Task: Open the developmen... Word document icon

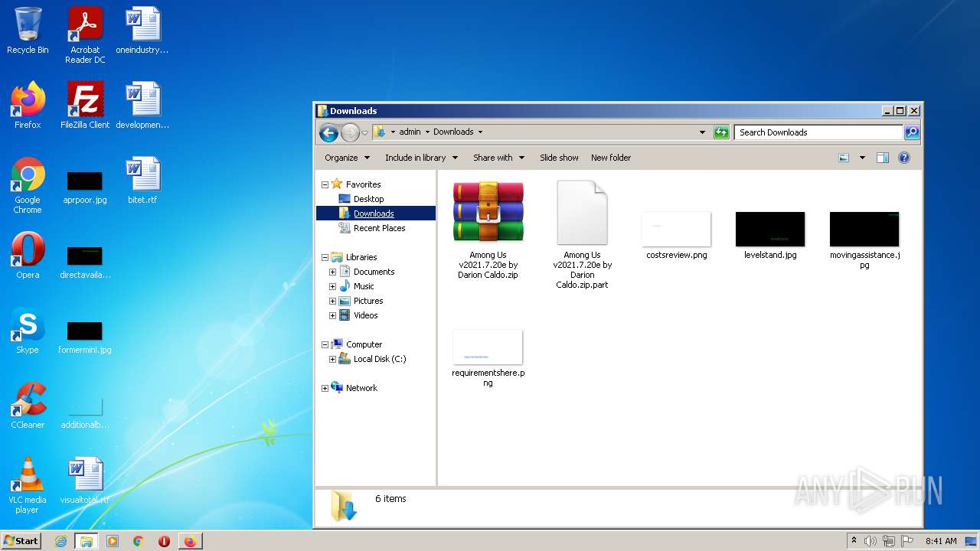Action: click(x=142, y=105)
